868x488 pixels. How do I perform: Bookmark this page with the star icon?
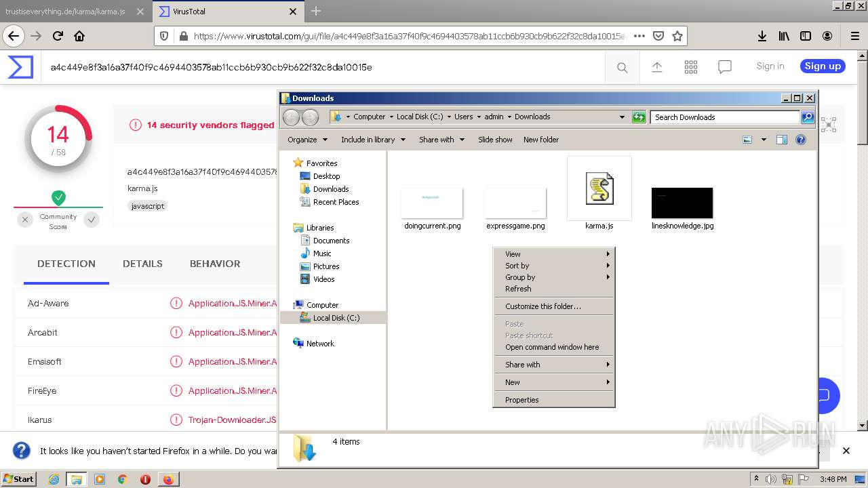tap(677, 36)
